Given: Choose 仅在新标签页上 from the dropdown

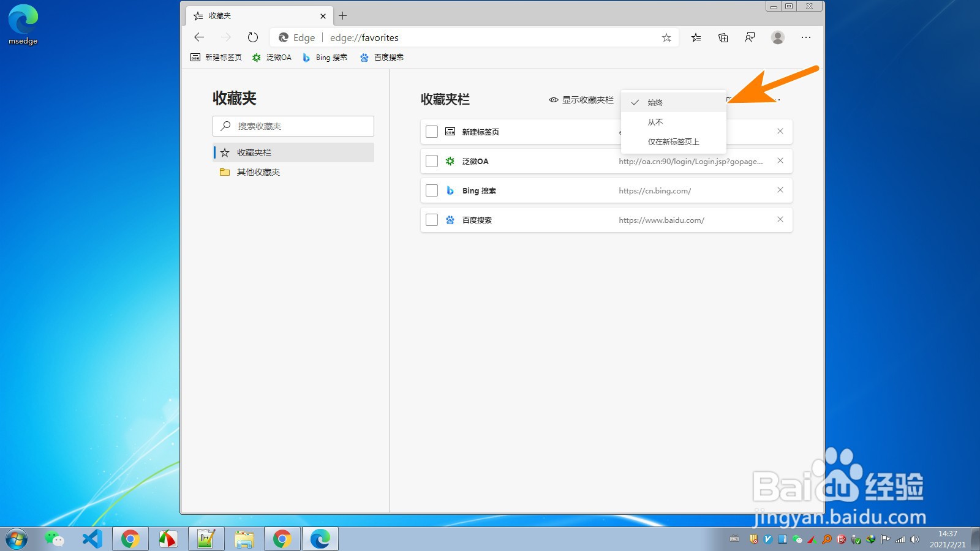Looking at the screenshot, I should point(673,141).
